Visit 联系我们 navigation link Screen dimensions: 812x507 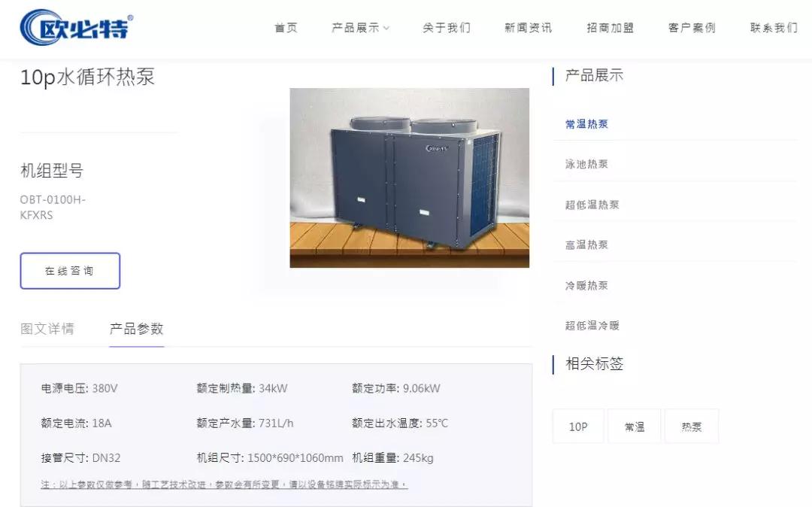click(x=774, y=28)
